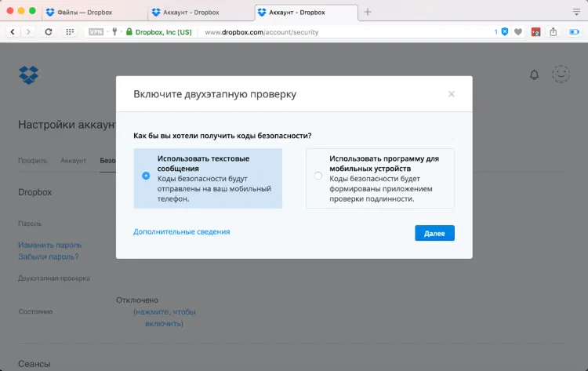Open a new tab with plus icon
This screenshot has width=588, height=371.
click(368, 12)
